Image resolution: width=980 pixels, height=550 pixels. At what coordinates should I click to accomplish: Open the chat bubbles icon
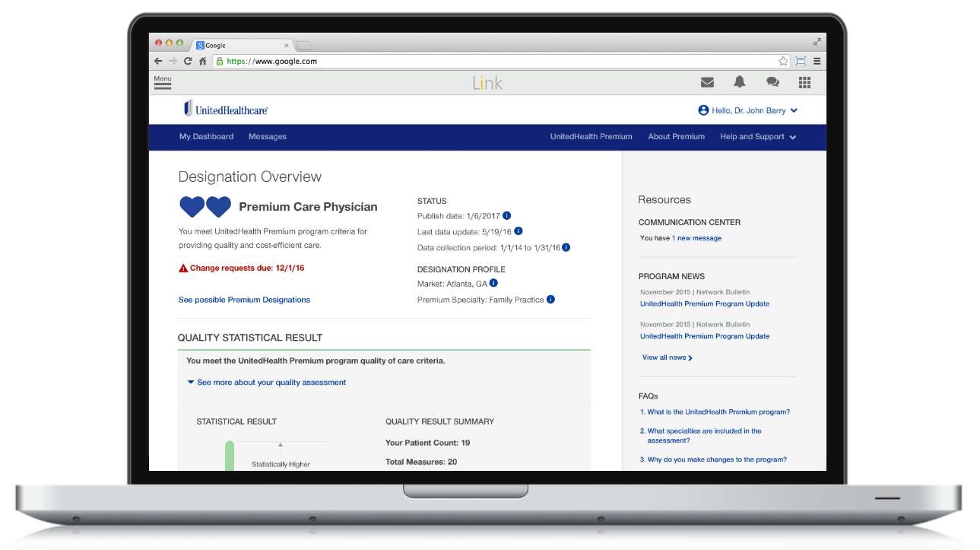coord(772,82)
